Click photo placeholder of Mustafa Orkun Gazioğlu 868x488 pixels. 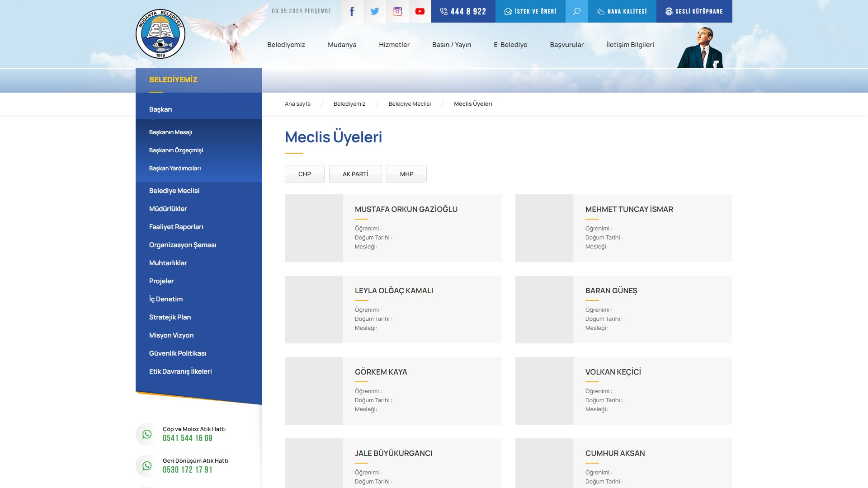coord(314,228)
